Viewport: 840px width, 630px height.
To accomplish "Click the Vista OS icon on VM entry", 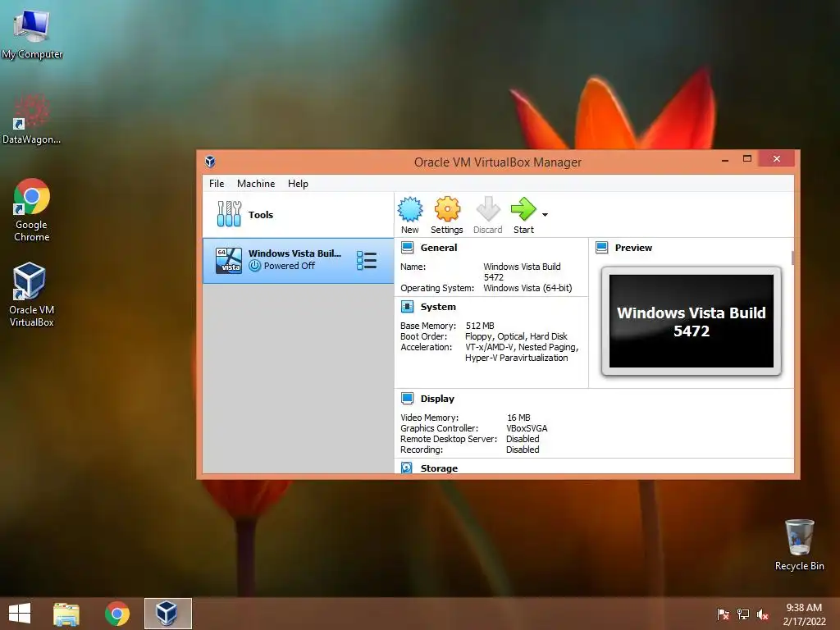I will [229, 260].
